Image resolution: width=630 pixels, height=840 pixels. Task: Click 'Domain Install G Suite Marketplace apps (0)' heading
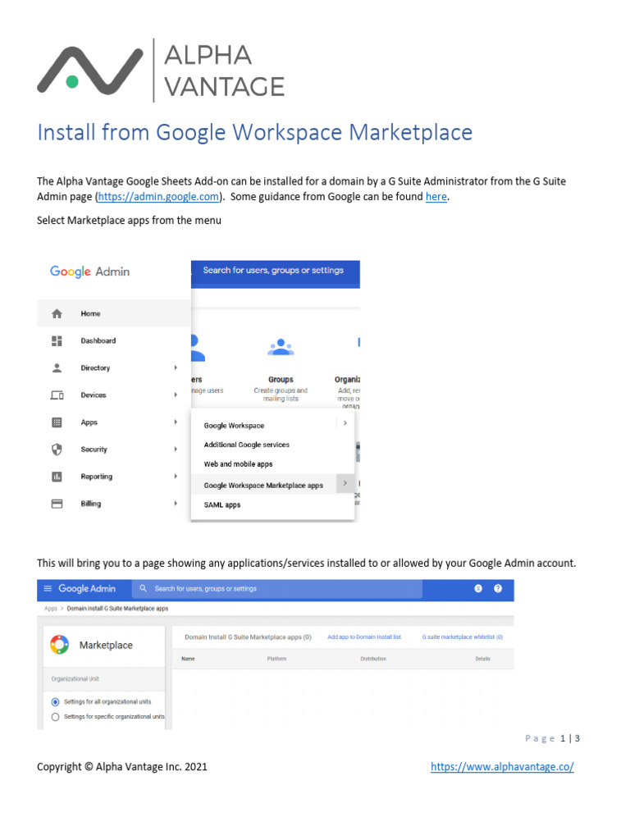(x=248, y=637)
